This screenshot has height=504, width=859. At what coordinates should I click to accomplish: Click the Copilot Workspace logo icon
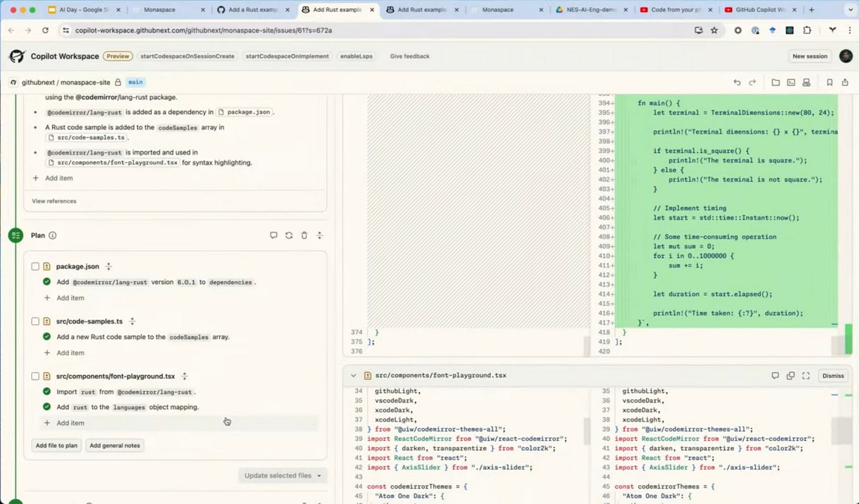[x=17, y=56]
